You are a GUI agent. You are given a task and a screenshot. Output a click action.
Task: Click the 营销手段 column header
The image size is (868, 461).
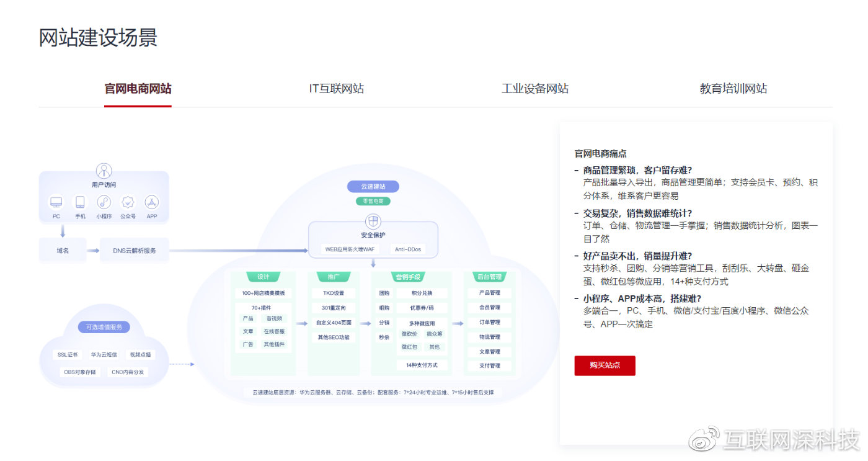407,277
